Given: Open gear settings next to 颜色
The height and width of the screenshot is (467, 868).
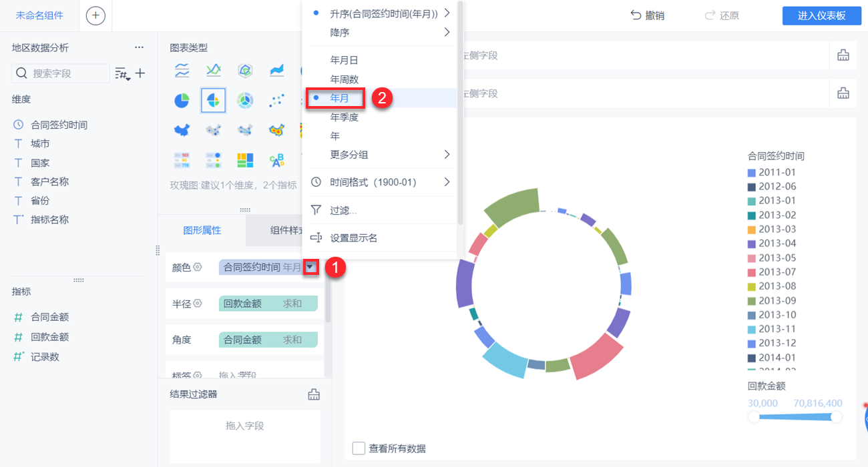Looking at the screenshot, I should click(198, 267).
